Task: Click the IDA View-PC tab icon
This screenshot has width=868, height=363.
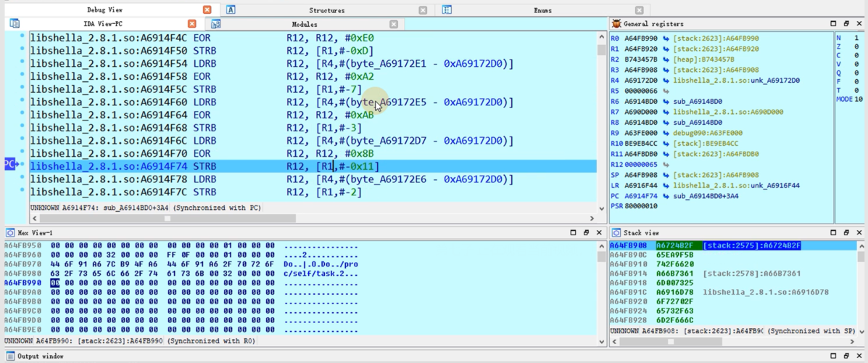Action: [x=15, y=24]
